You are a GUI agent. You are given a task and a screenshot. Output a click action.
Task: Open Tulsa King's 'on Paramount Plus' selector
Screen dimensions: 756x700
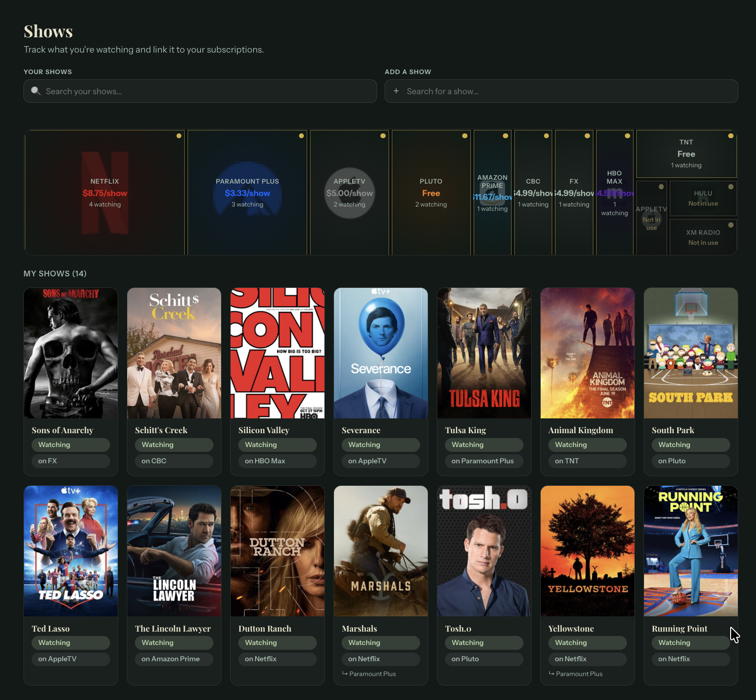(484, 461)
